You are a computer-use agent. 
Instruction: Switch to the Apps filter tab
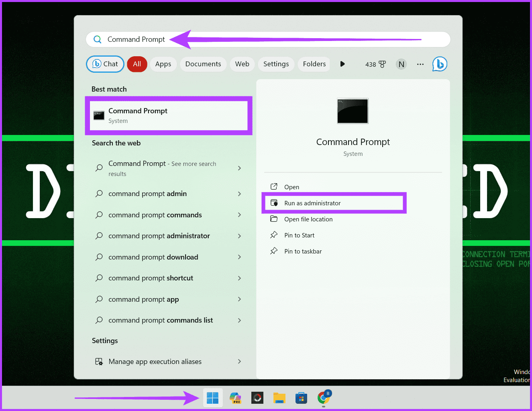pos(163,64)
